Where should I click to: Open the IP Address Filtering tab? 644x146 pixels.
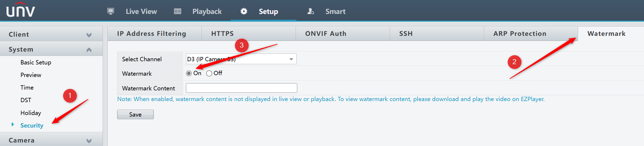[155, 34]
